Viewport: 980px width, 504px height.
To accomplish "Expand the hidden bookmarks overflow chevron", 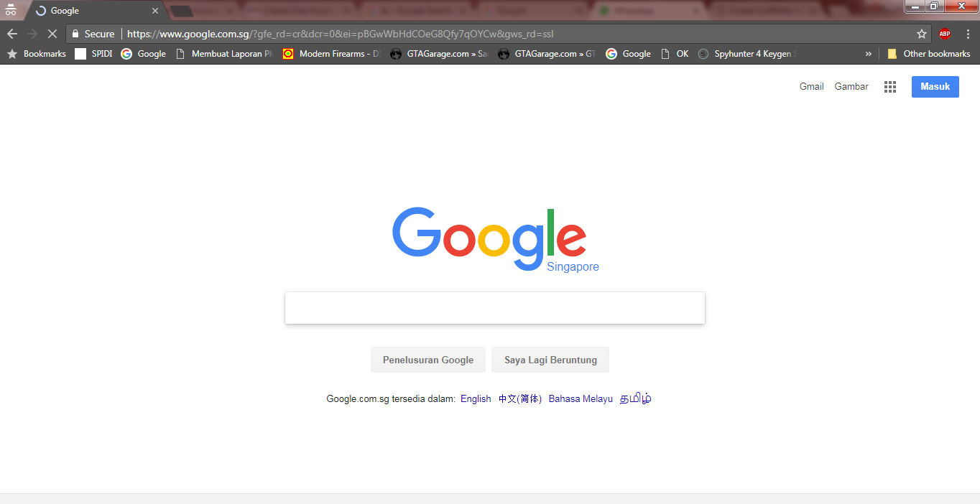I will pos(868,54).
